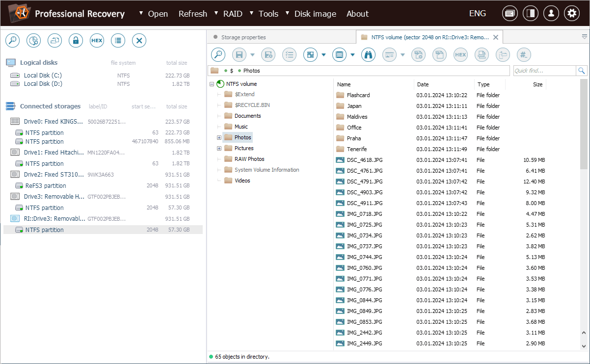Open the list layout dropdown arrow
Screen dimensions: 590x364
(x=353, y=55)
